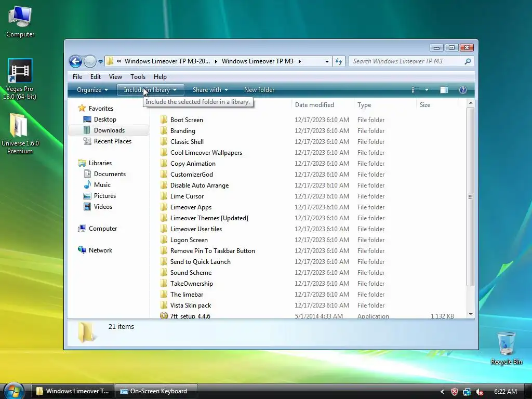Create a New folder
532x399 pixels.
pos(259,90)
